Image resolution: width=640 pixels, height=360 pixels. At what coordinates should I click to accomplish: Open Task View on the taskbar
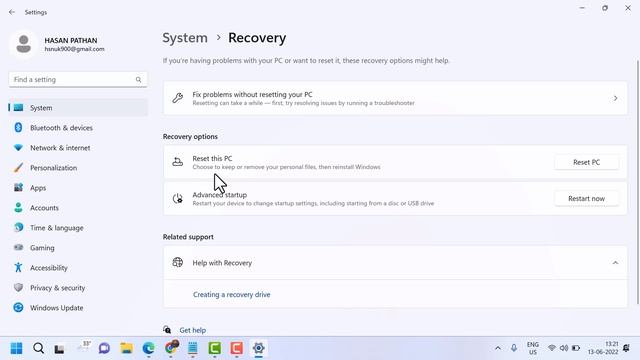[x=59, y=348]
